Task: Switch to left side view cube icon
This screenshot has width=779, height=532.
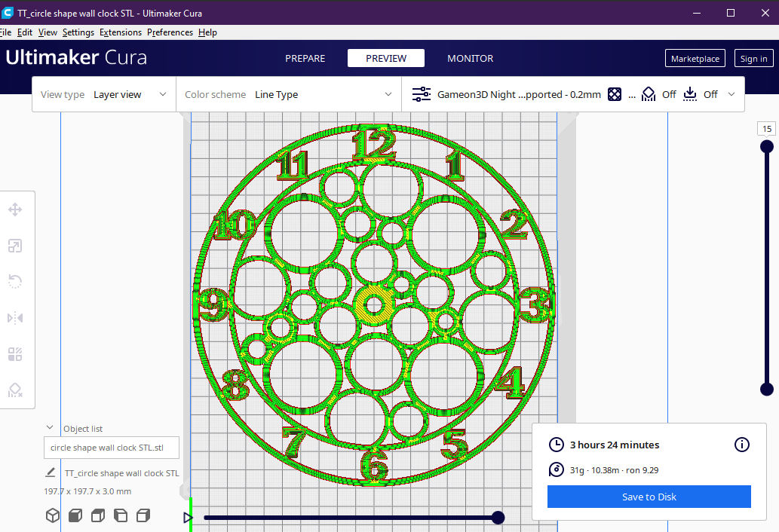Action: pos(121,515)
